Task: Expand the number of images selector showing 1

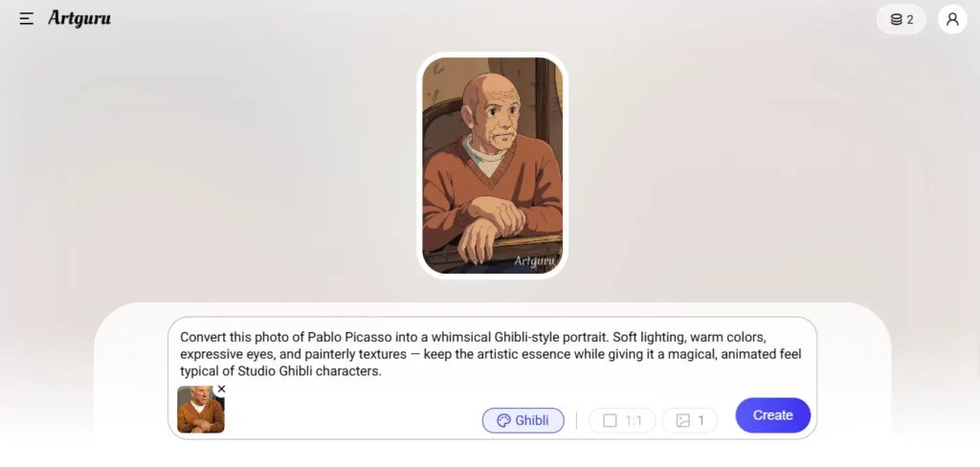Action: 689,421
